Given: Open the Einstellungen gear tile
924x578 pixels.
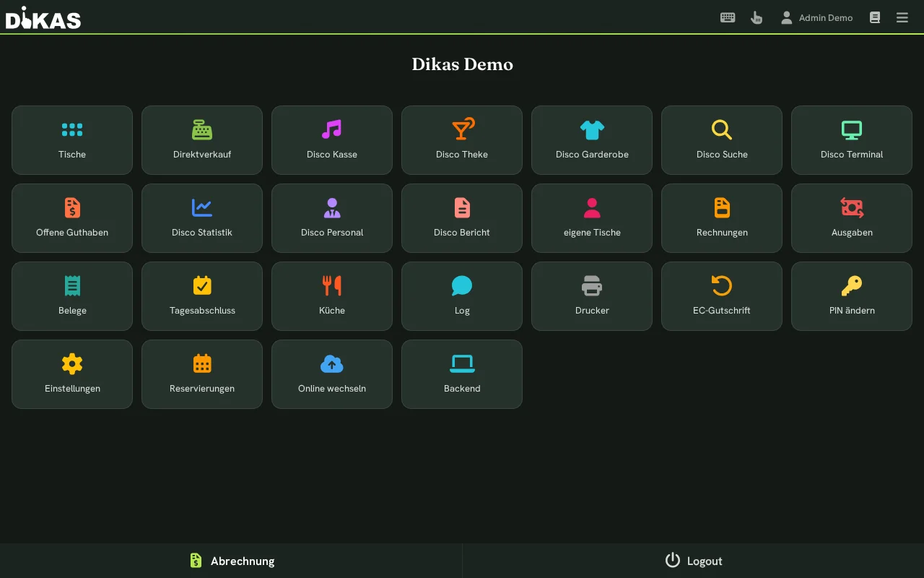Looking at the screenshot, I should point(72,374).
